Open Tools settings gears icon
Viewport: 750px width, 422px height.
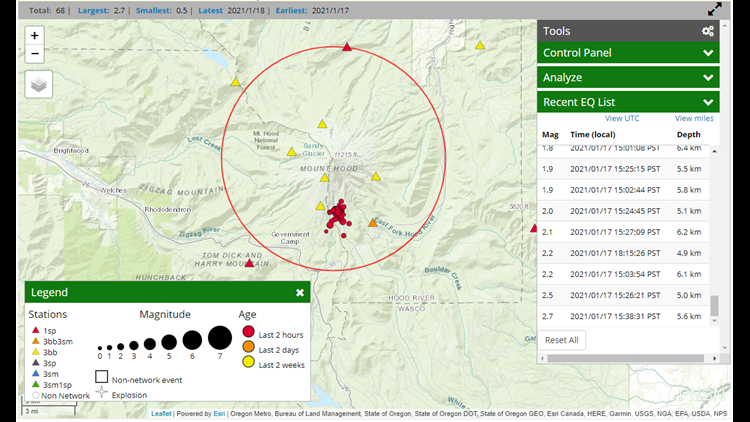tap(708, 31)
